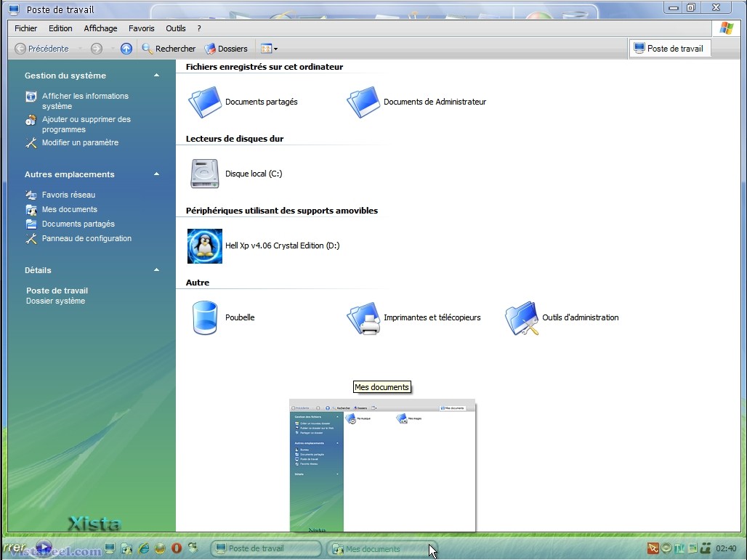Open Mes documents from the sidebar
The image size is (747, 560).
[70, 209]
